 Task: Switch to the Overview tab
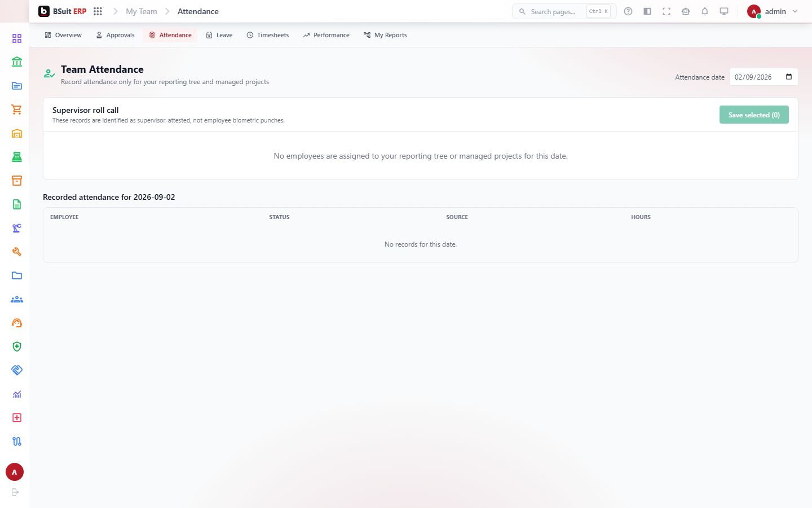point(63,35)
